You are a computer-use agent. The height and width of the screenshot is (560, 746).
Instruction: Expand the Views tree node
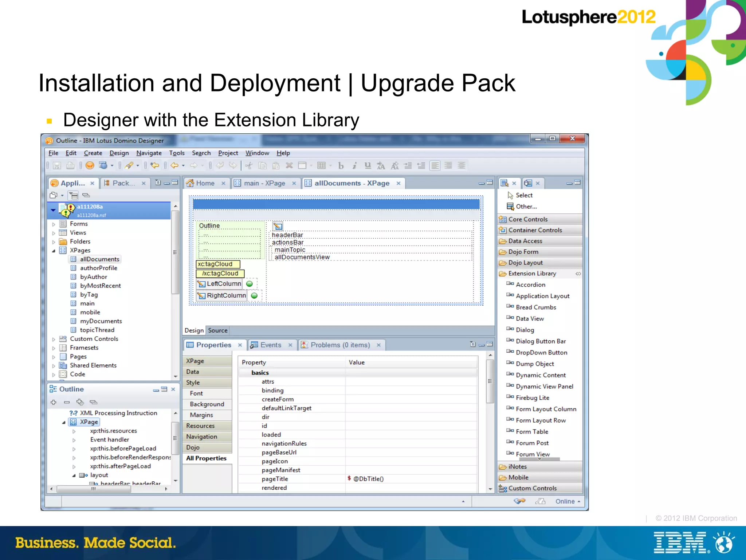coord(54,233)
